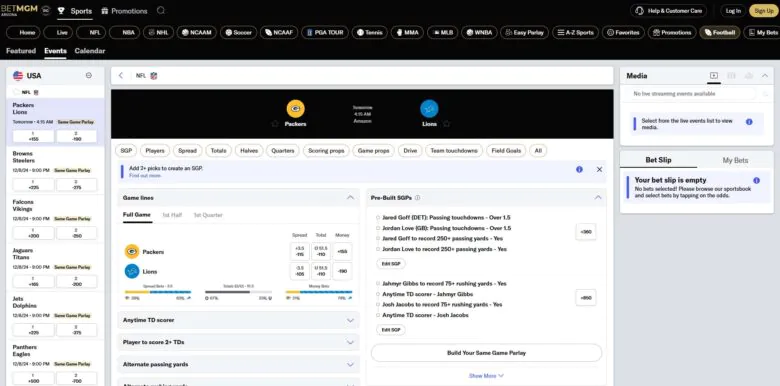Follow the 'Find out more' link
780x386 pixels.
point(145,176)
